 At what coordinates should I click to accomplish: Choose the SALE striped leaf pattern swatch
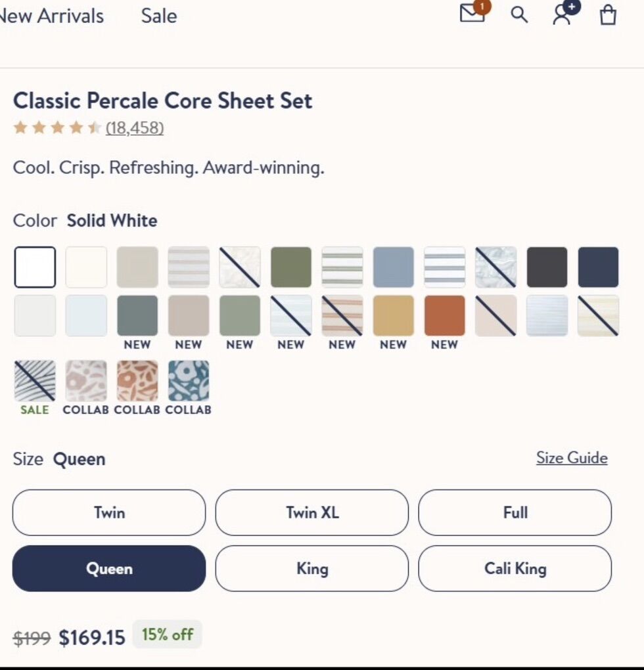tap(35, 381)
